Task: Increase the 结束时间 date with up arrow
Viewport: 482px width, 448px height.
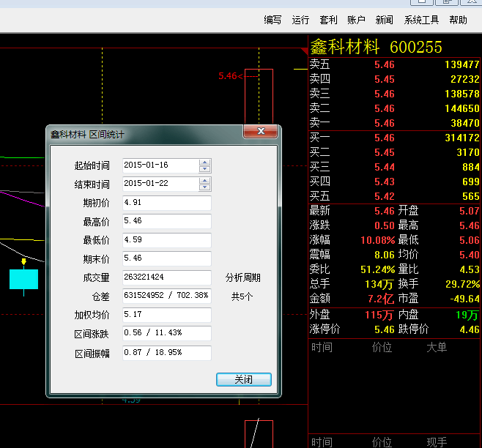Action: click(205, 180)
